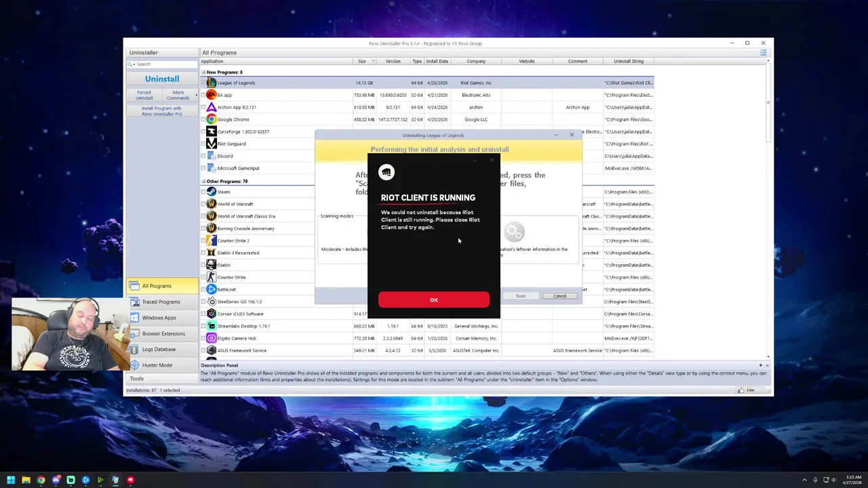Click the Counter-Strike 2 icon

click(x=212, y=241)
